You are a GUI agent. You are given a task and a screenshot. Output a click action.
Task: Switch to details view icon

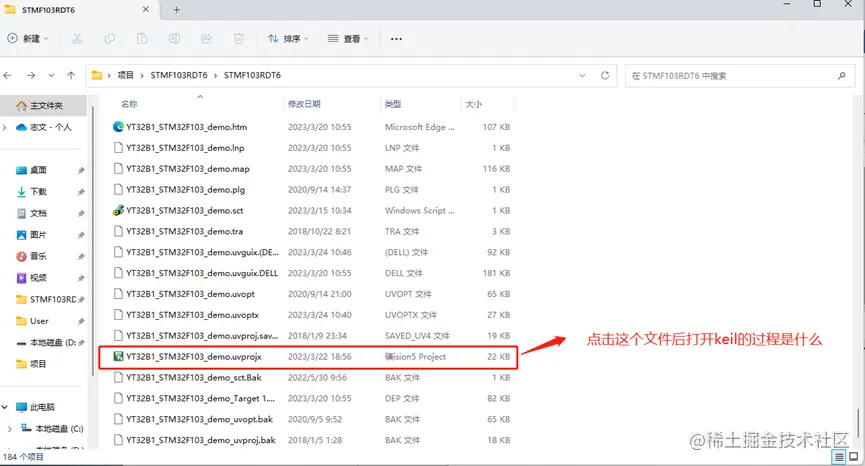[839, 457]
